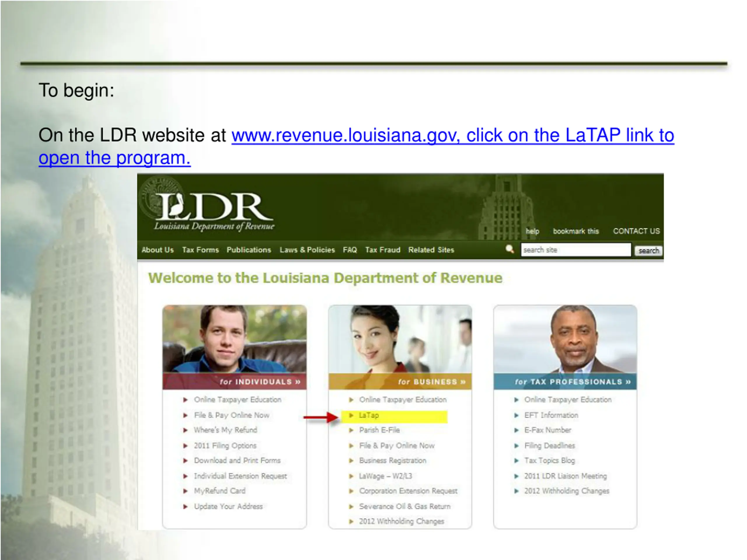Viewport: 747px width, 560px height.
Task: Open Parish E-File link
Action: click(379, 430)
